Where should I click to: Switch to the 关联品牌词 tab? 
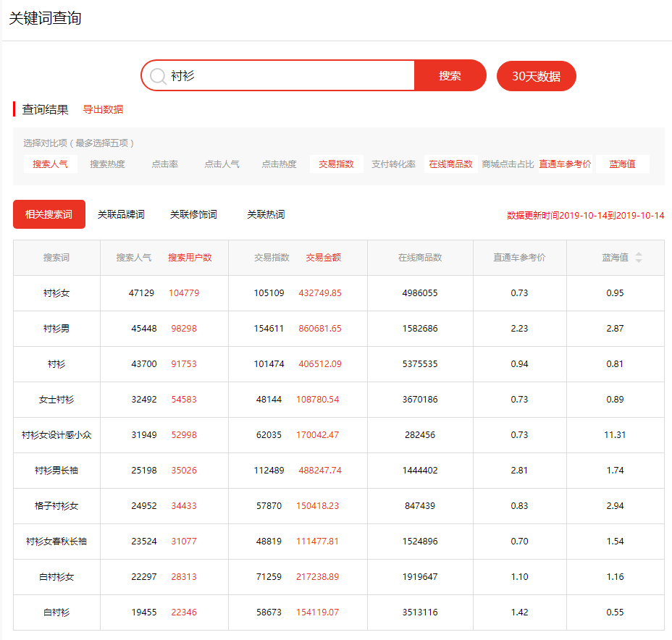point(121,214)
